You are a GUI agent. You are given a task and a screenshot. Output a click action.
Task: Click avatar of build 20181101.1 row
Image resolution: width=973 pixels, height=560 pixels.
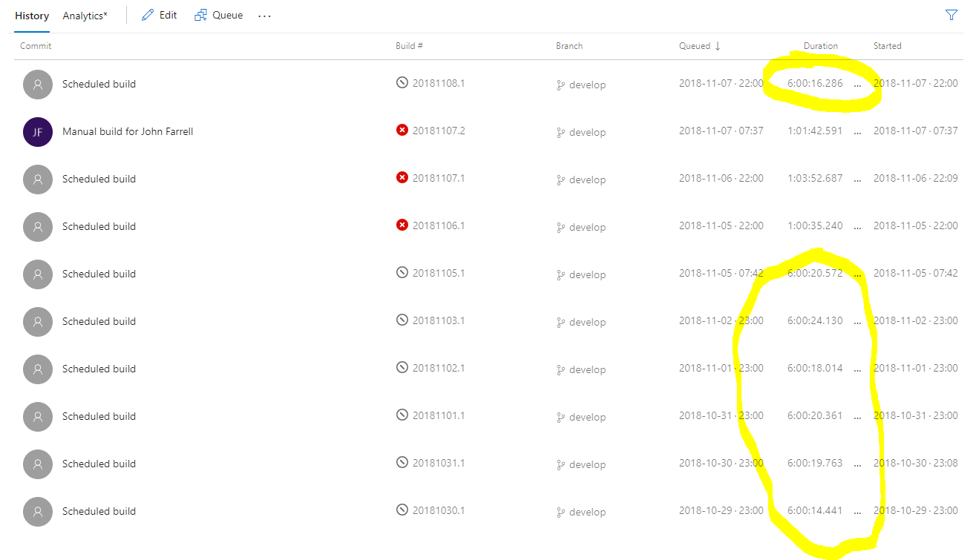[38, 417]
